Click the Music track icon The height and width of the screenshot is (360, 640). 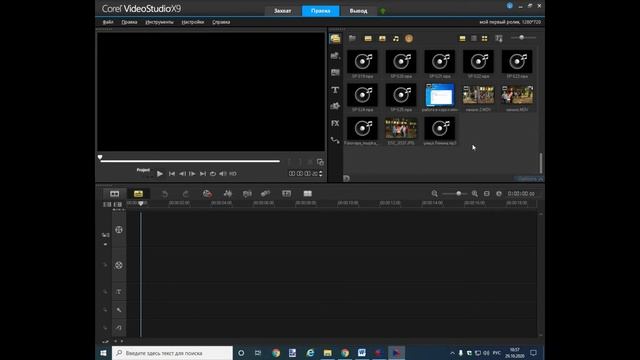click(x=119, y=327)
